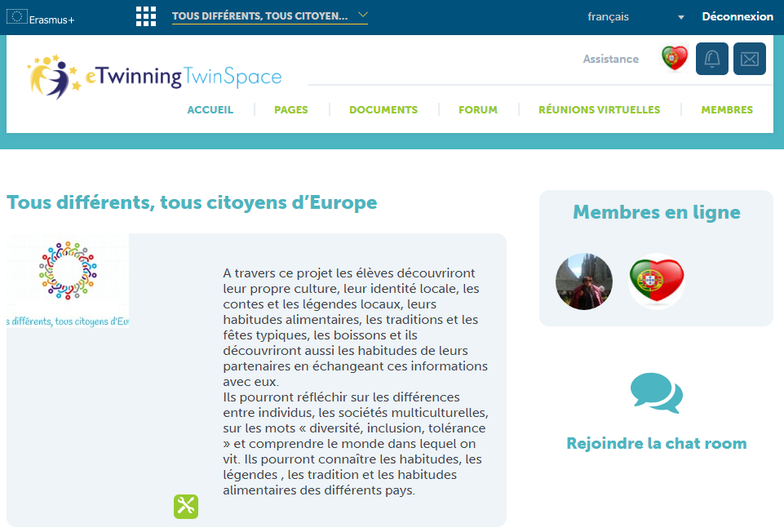Click the green edit tools icon
This screenshot has width=784, height=532.
[x=186, y=507]
